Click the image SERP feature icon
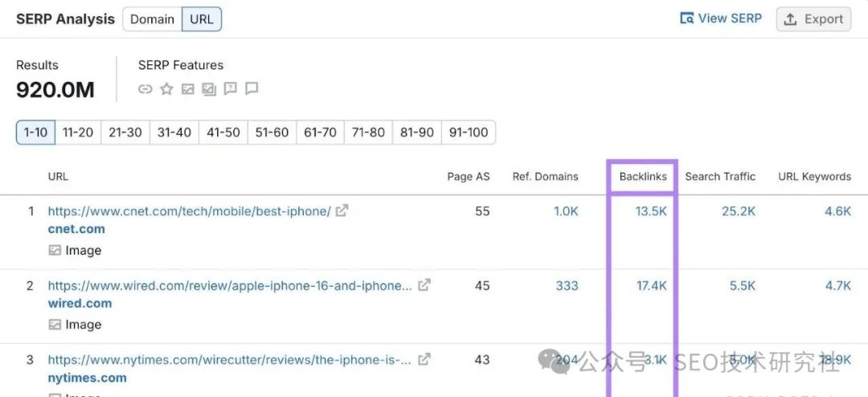 [x=187, y=89]
